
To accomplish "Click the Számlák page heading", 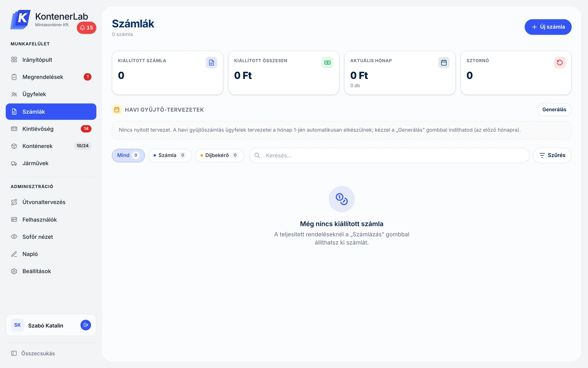I will (x=133, y=24).
